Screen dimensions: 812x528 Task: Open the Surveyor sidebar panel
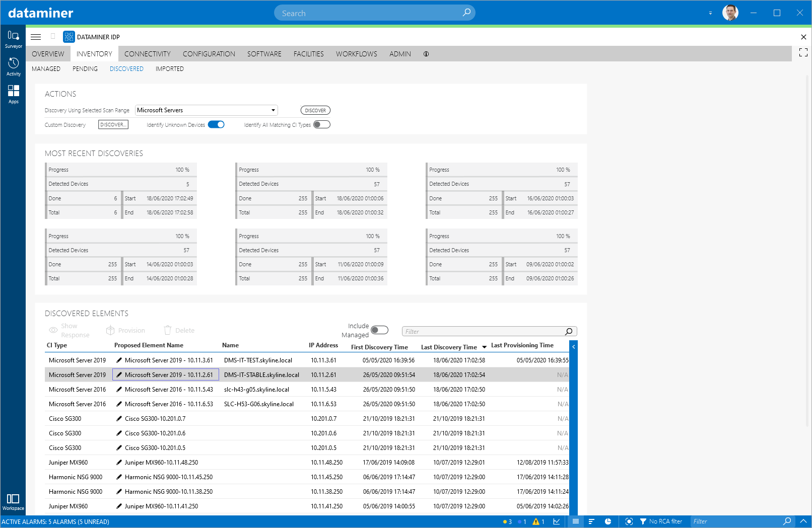point(13,39)
